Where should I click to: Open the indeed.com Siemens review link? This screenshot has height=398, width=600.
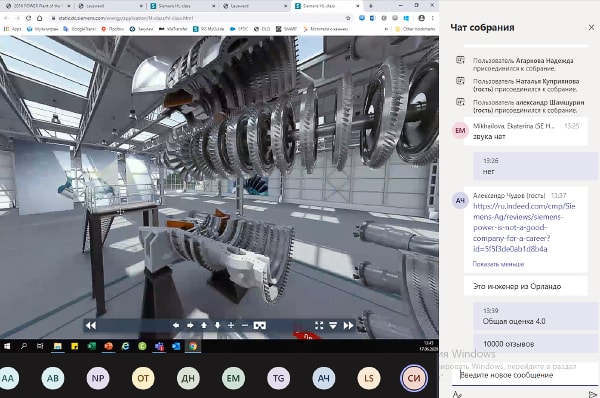coord(524,227)
